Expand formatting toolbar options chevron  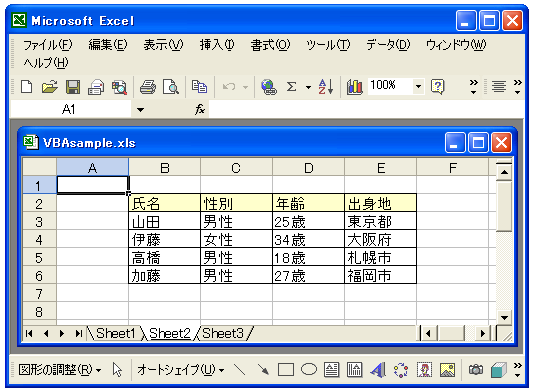pos(517,87)
